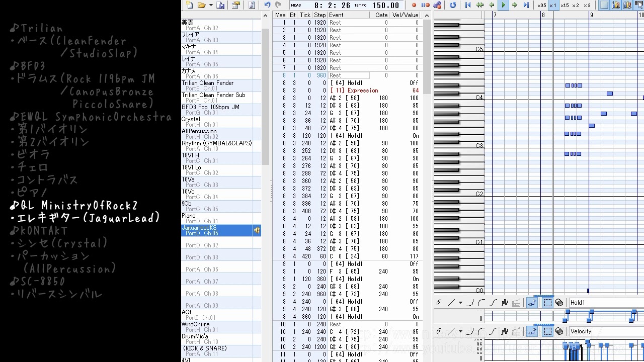
Task: Open the second mixer panel icon
Action: [x=628, y=5]
